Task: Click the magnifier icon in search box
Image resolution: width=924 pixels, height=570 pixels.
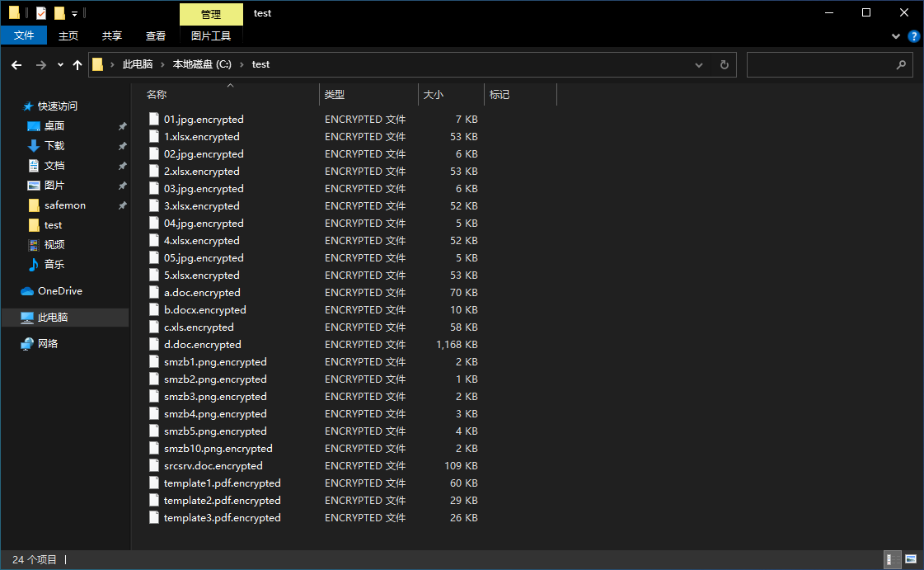Action: point(901,65)
